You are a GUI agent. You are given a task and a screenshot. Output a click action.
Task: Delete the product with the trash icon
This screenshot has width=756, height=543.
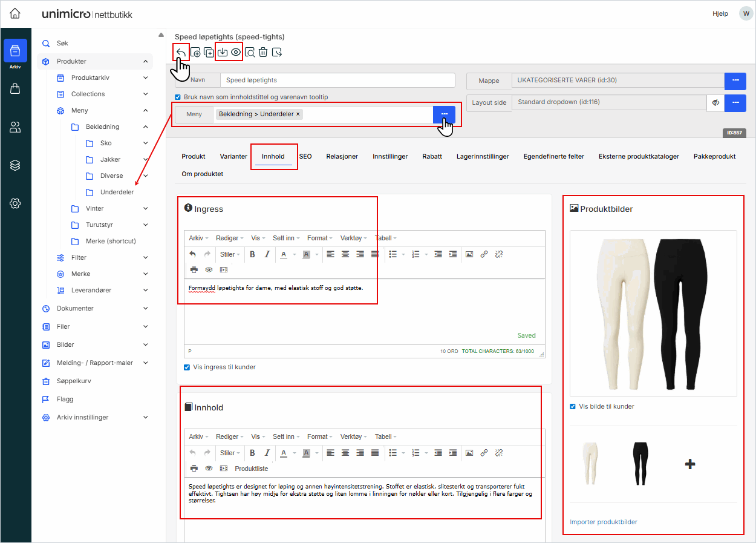262,52
